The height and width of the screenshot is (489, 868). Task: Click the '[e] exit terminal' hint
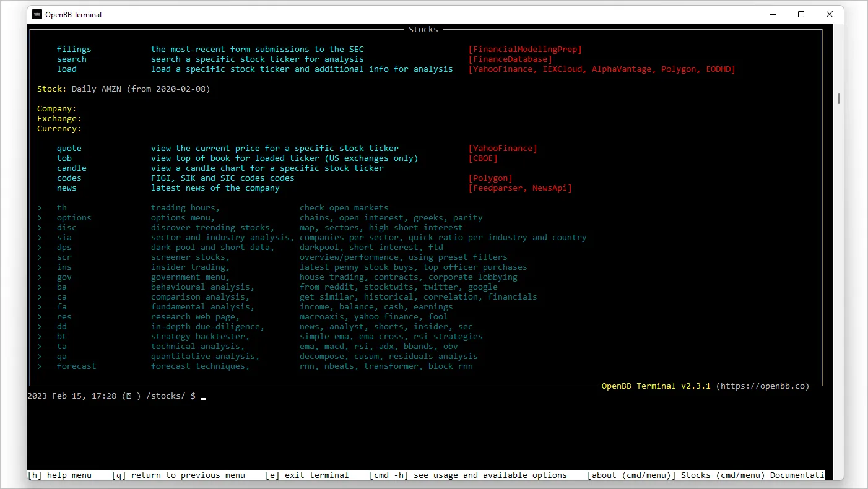pyautogui.click(x=307, y=475)
